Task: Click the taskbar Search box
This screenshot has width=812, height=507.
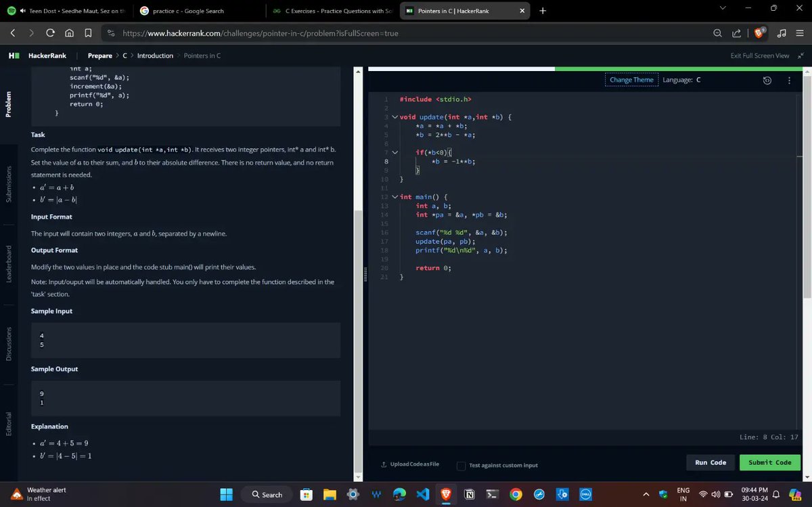Action: tap(267, 494)
